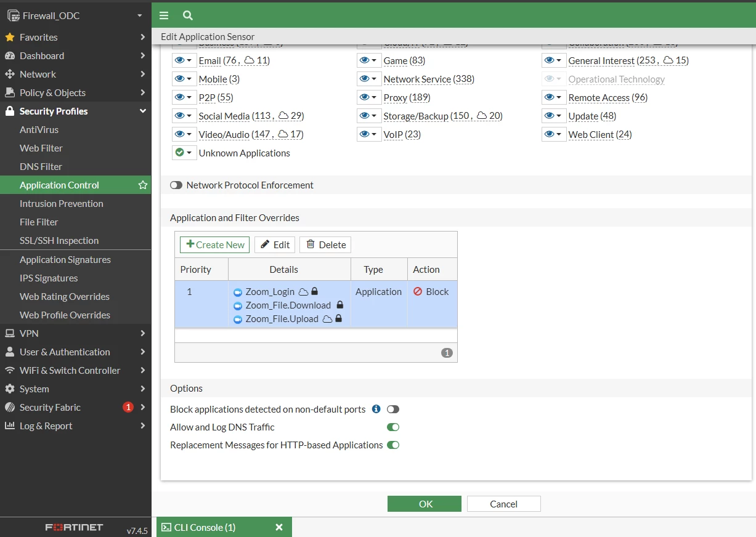Viewport: 756px width, 537px height.
Task: Click the Network arrows icon in sidebar
Action: (x=9, y=74)
